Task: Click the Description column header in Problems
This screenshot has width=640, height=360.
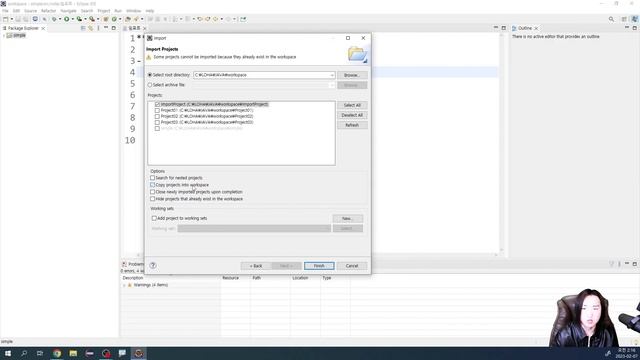Action: pos(133,278)
